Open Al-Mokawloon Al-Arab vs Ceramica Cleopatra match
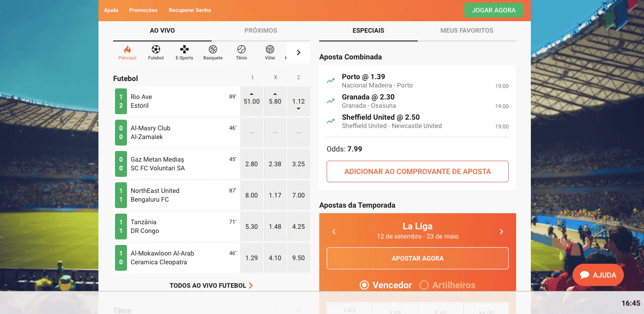 pos(177,258)
